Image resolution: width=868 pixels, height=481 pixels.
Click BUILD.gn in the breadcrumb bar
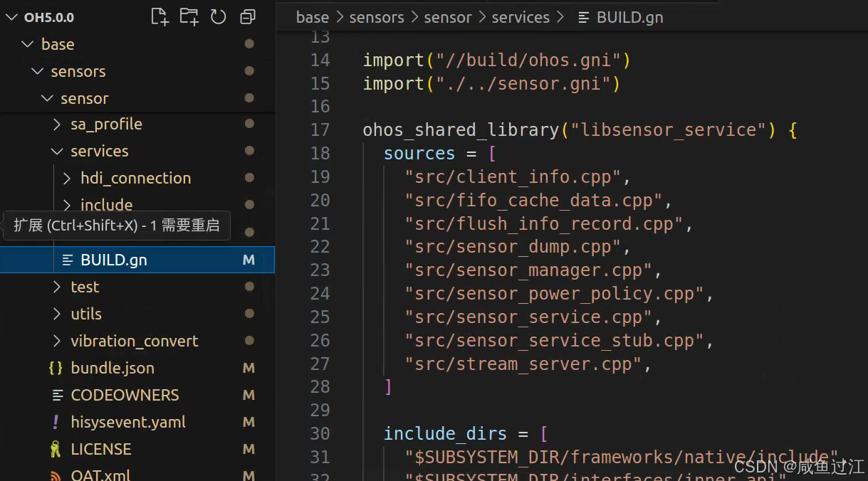(x=629, y=17)
